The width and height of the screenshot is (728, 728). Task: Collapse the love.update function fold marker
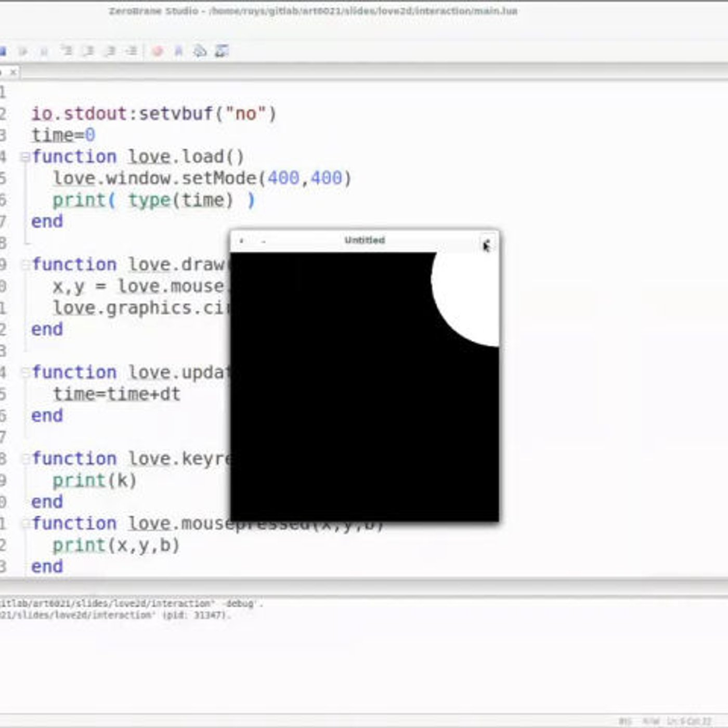point(24,373)
